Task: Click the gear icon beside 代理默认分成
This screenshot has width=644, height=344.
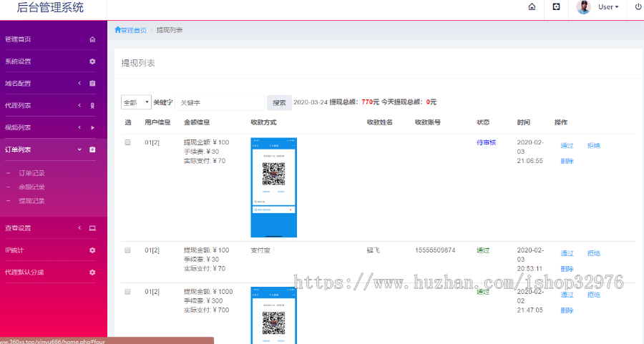Action: (92, 272)
